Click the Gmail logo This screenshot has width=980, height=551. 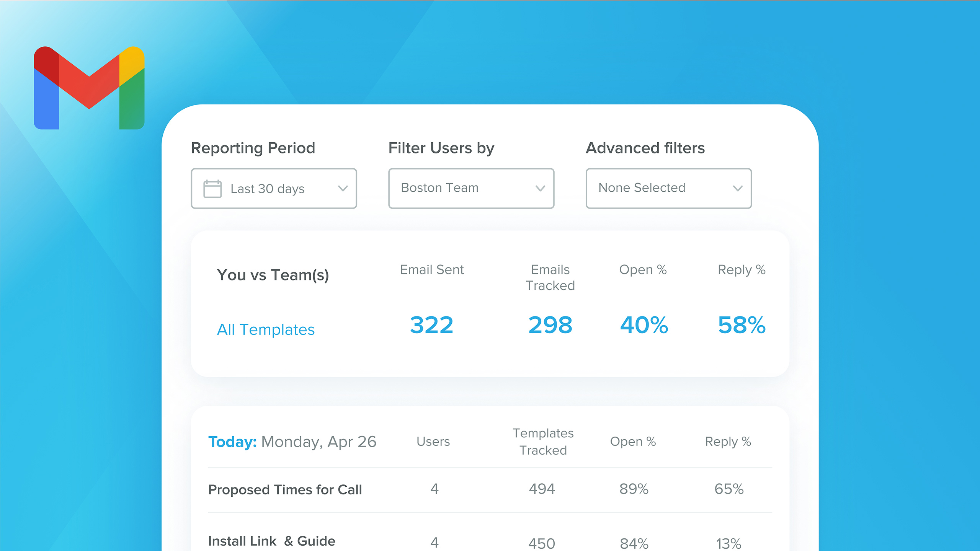coord(90,87)
